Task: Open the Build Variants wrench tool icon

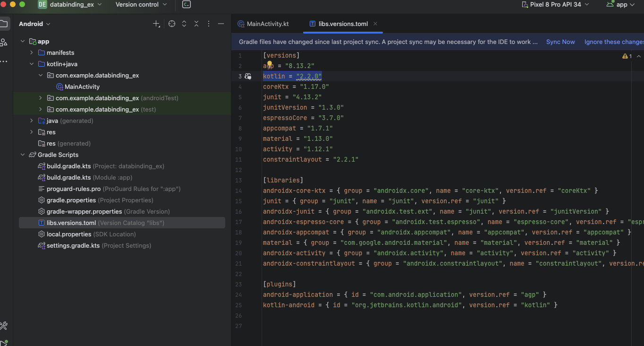Action: click(x=4, y=326)
